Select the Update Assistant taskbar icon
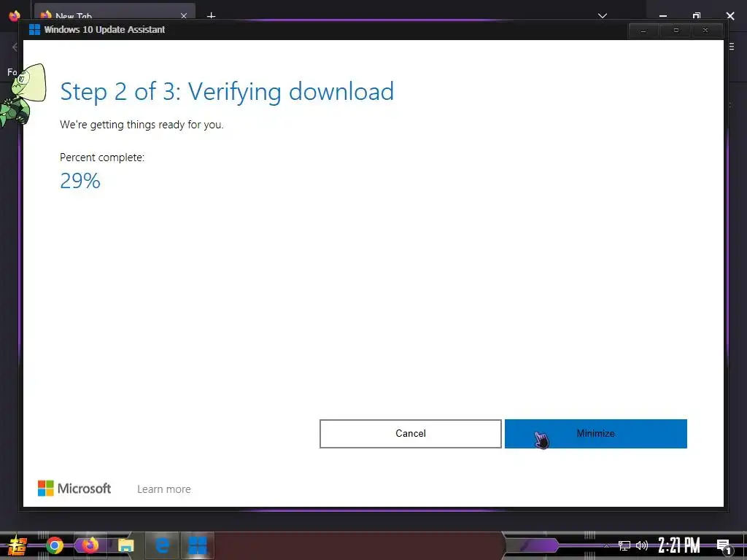Viewport: 747px width, 560px height. [197, 545]
